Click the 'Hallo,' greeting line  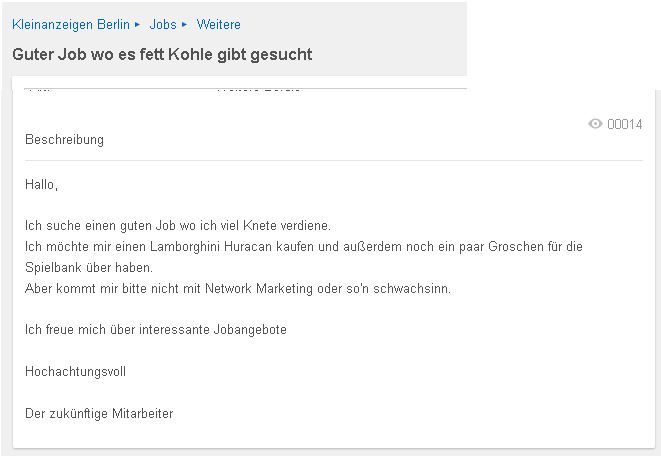41,185
